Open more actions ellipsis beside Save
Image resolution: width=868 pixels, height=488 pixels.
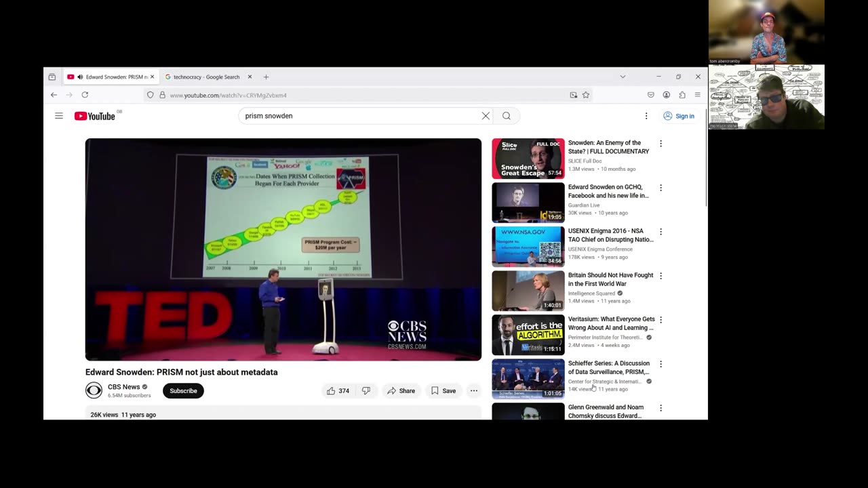click(474, 390)
